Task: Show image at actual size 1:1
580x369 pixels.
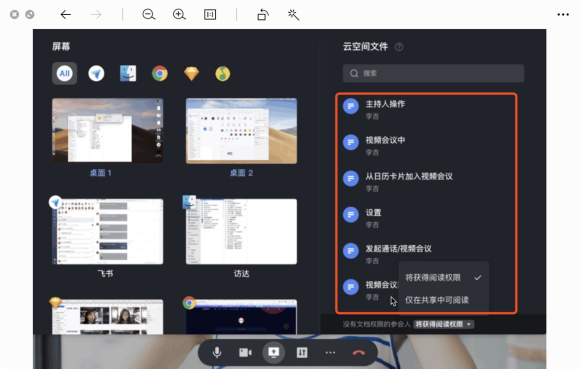Action: (x=210, y=14)
